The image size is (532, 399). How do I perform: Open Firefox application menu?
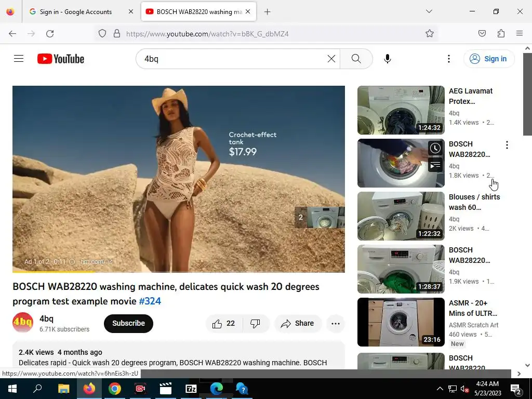point(519,33)
